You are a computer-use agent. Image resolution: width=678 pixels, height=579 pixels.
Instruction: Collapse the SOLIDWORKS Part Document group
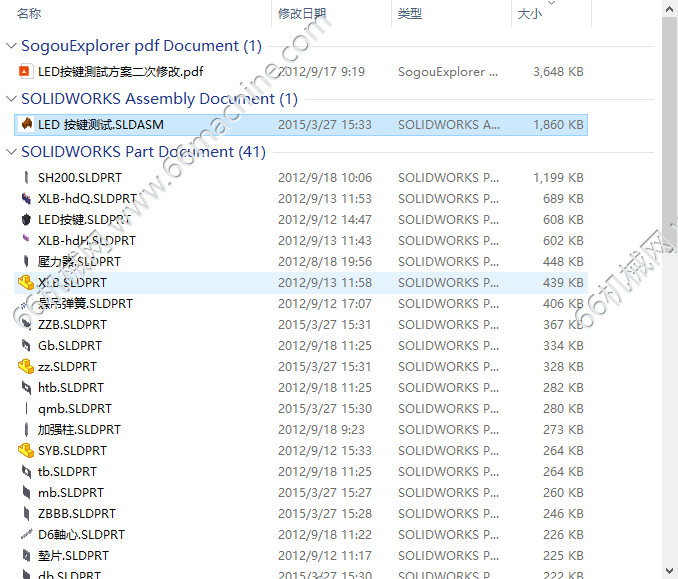[x=11, y=152]
